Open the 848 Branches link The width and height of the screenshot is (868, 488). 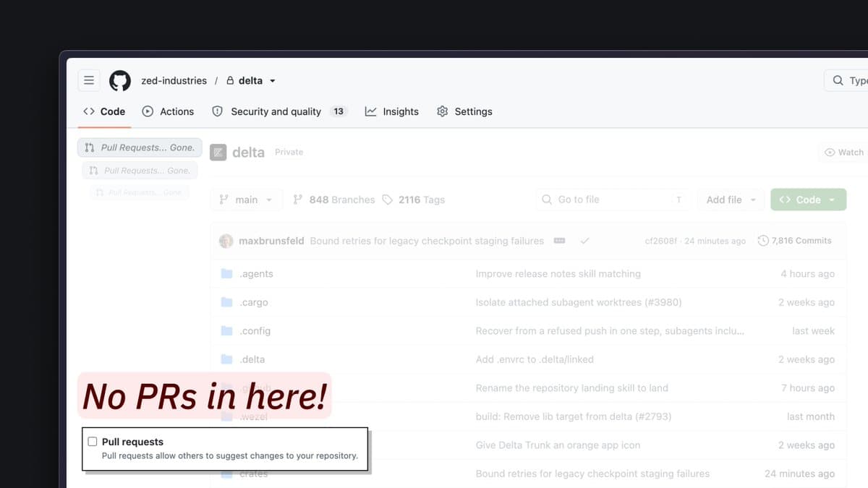333,200
